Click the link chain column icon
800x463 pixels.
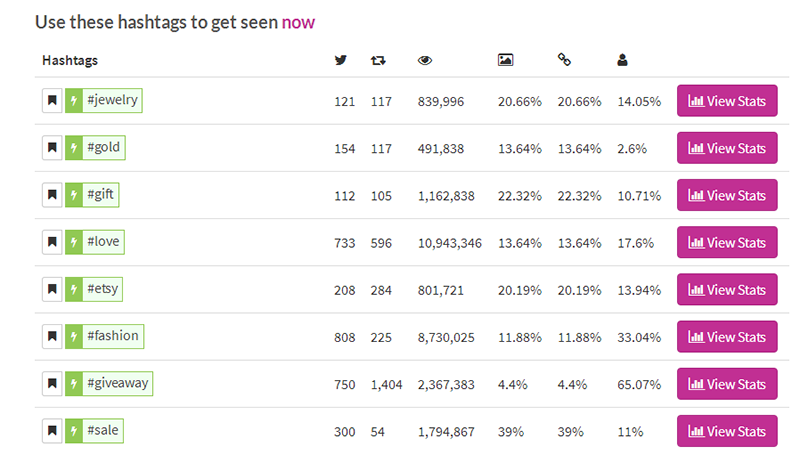[564, 60]
